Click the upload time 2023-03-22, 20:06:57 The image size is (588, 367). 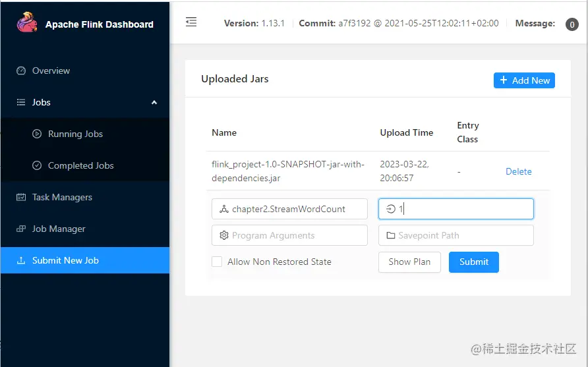tap(404, 171)
